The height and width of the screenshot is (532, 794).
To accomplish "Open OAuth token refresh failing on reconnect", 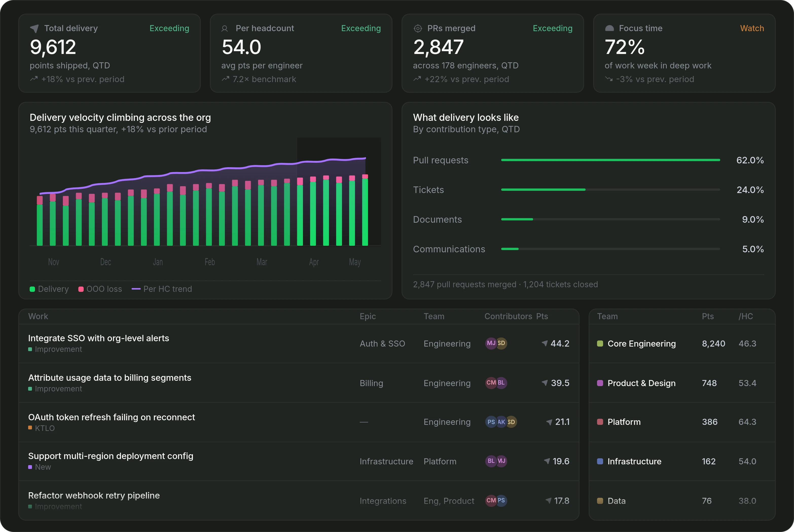I will point(111,417).
